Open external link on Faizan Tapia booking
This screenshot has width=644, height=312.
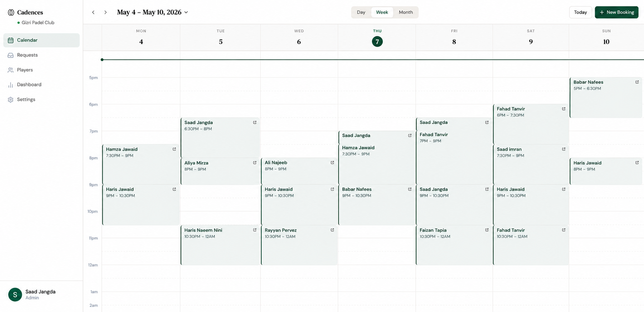(x=487, y=230)
